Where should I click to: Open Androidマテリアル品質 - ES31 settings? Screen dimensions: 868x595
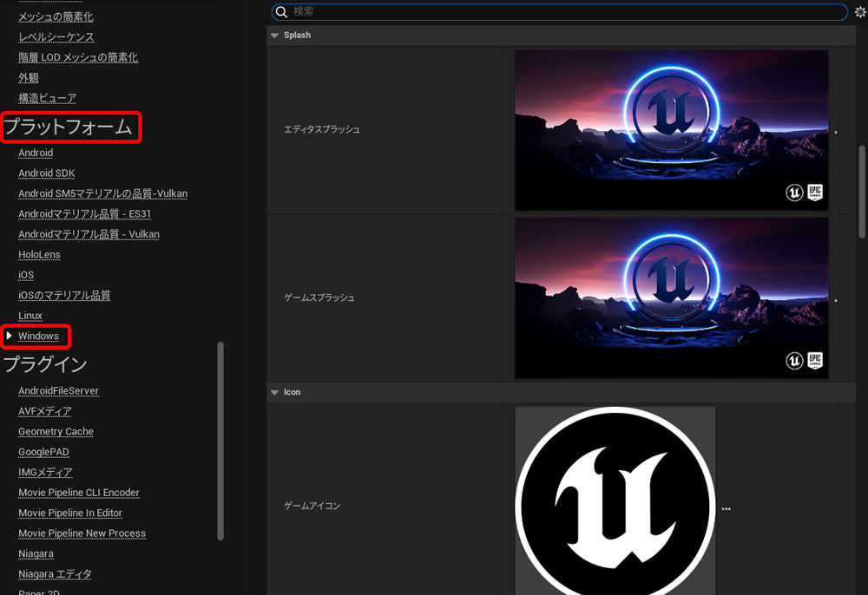[85, 214]
